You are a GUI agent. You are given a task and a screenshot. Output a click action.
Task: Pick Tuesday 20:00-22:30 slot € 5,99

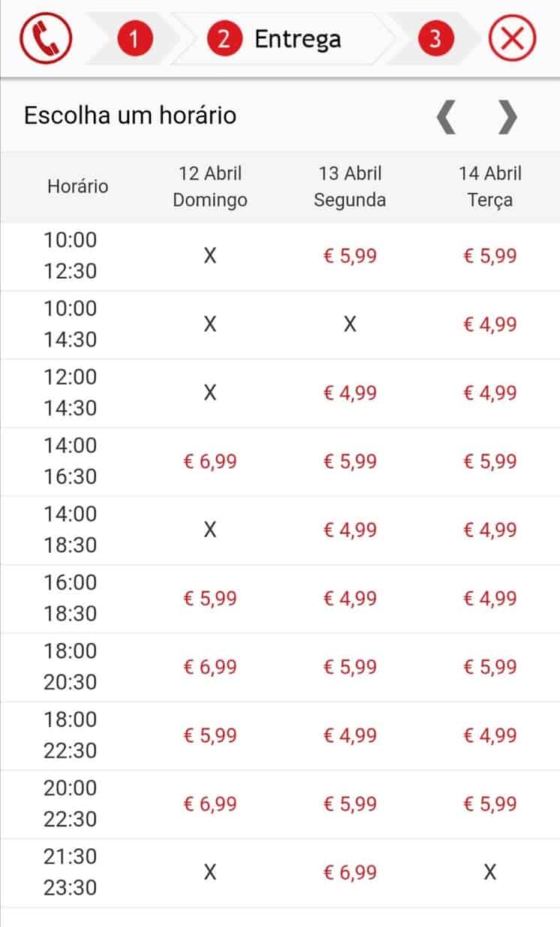tap(490, 804)
